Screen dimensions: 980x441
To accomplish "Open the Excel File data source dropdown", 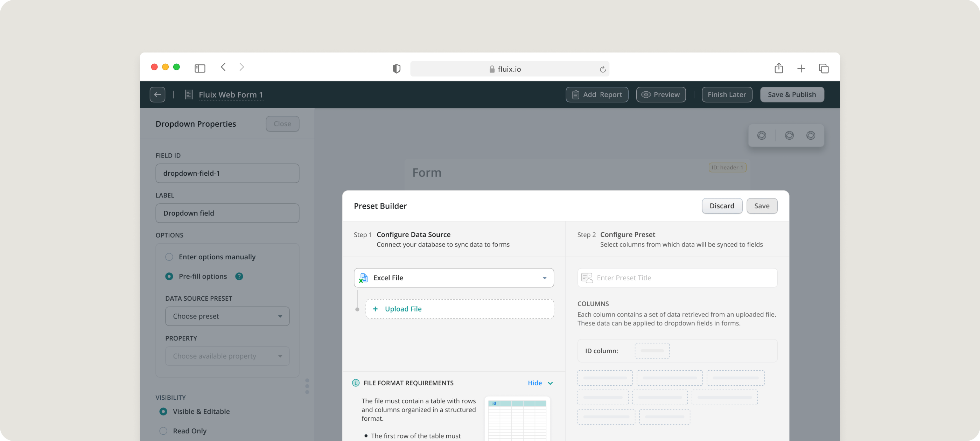I will 454,278.
